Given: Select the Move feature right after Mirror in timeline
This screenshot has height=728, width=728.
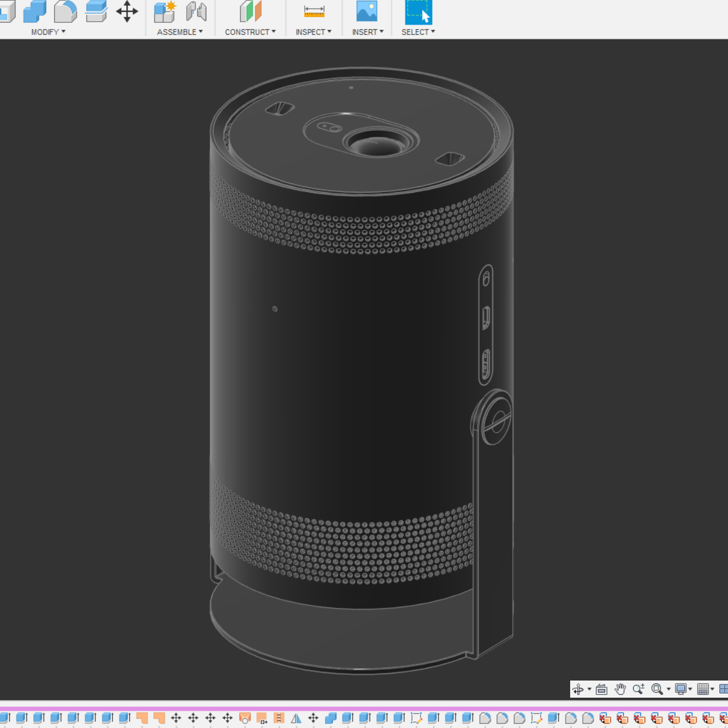Looking at the screenshot, I should click(313, 718).
